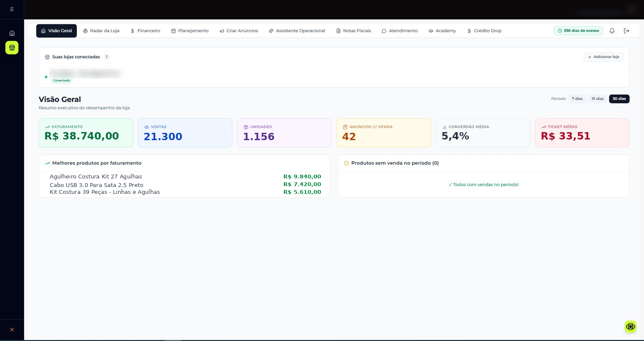The image size is (644, 341).
Task: Click the Faturamento R$ 38.740,00 card
Action: [x=86, y=133]
